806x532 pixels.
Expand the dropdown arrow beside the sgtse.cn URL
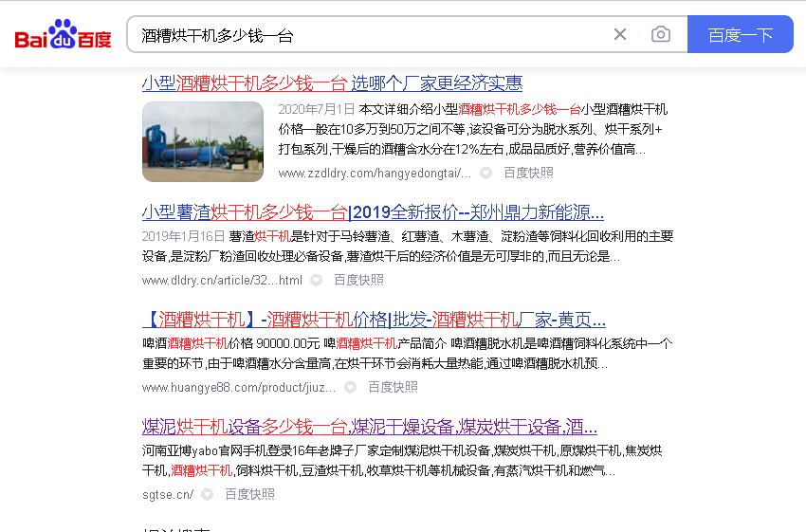(x=208, y=495)
